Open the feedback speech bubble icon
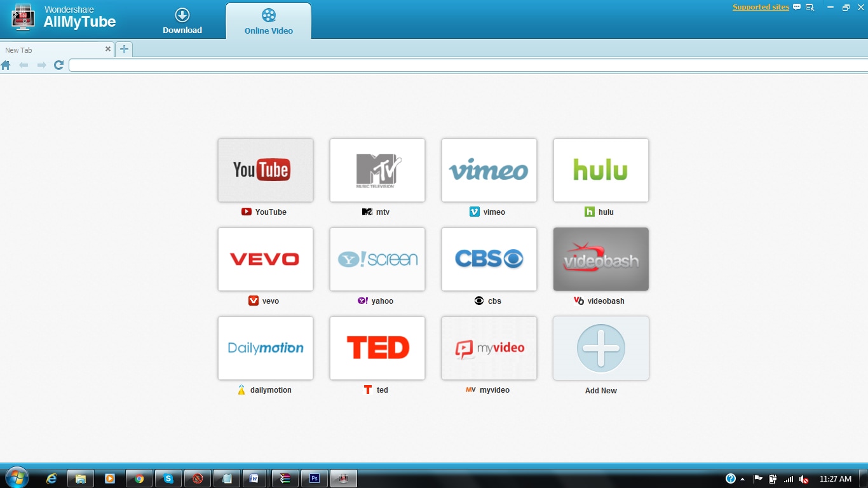 [797, 7]
